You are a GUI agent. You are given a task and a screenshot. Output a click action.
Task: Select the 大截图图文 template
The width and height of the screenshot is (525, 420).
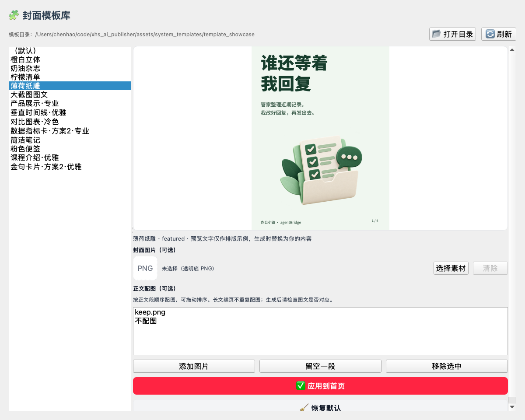70,94
